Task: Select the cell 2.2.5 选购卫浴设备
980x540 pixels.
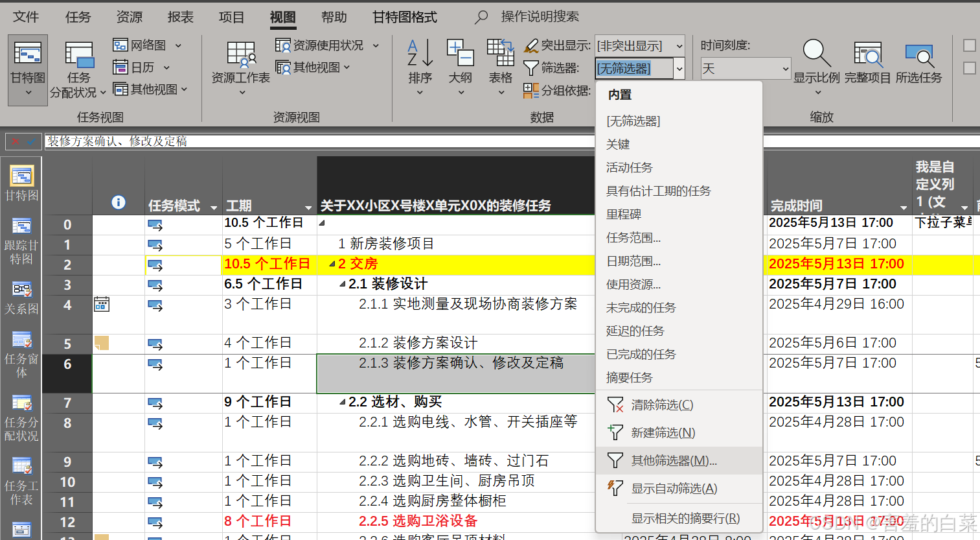Action: [456, 521]
